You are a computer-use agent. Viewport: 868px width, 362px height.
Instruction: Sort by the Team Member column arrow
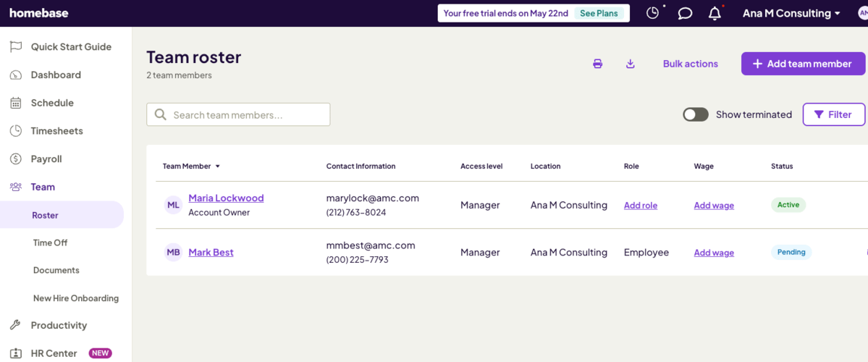(x=217, y=167)
